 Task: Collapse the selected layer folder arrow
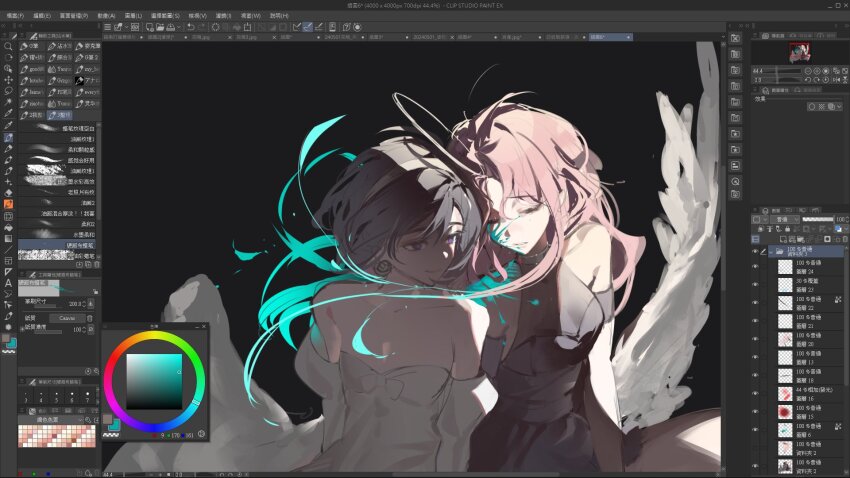[771, 251]
